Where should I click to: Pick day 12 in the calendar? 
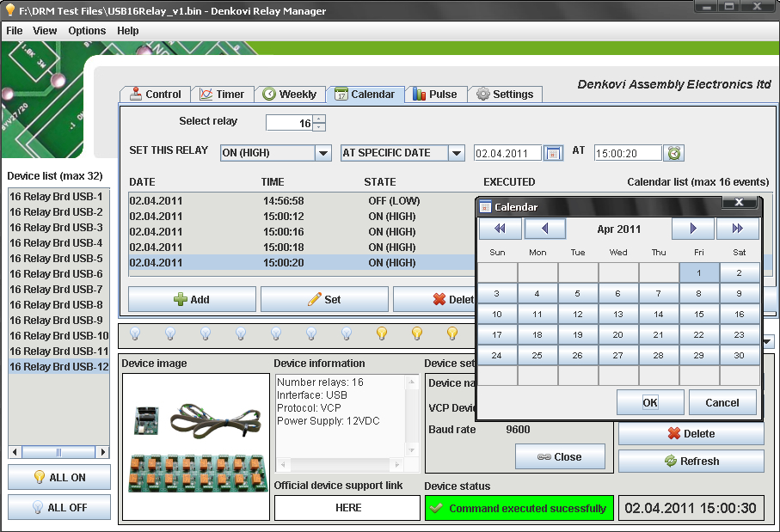(x=578, y=314)
